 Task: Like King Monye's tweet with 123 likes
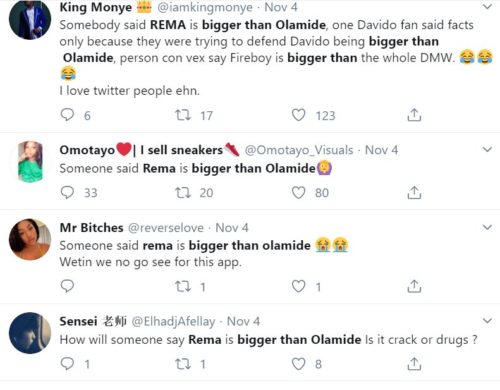point(298,115)
